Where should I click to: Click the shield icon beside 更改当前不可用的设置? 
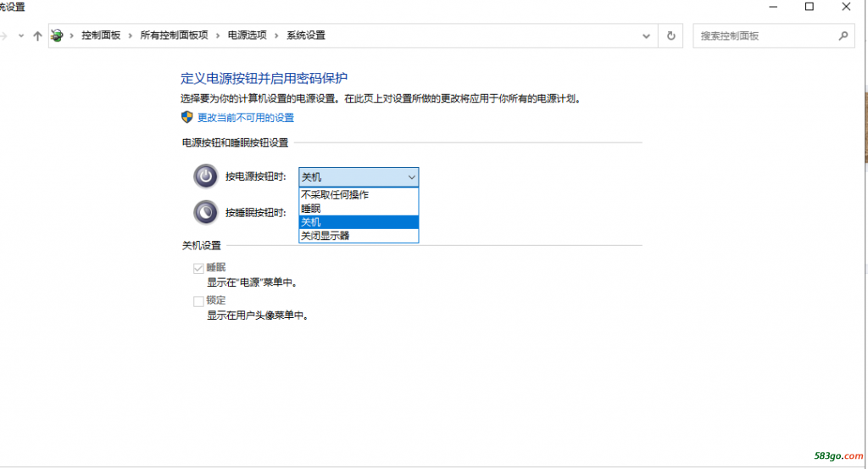click(187, 117)
